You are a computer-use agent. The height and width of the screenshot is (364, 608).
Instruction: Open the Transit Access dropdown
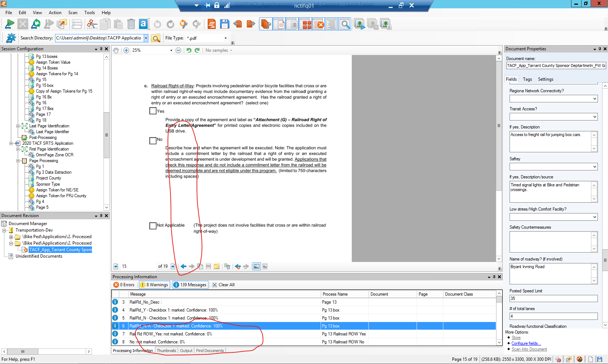tap(595, 117)
